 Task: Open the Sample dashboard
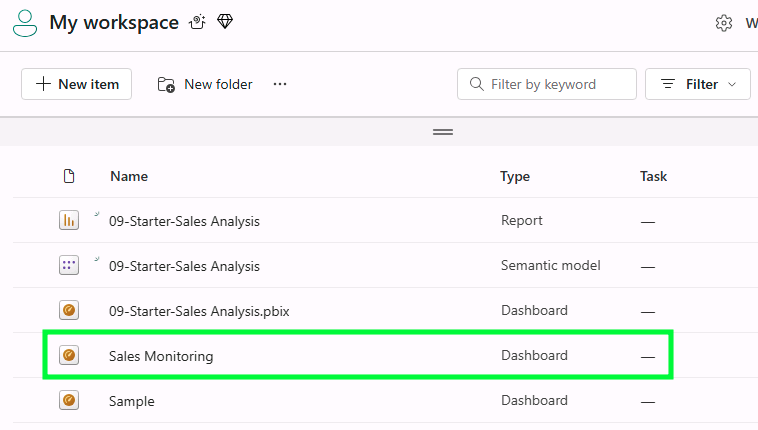click(x=131, y=401)
